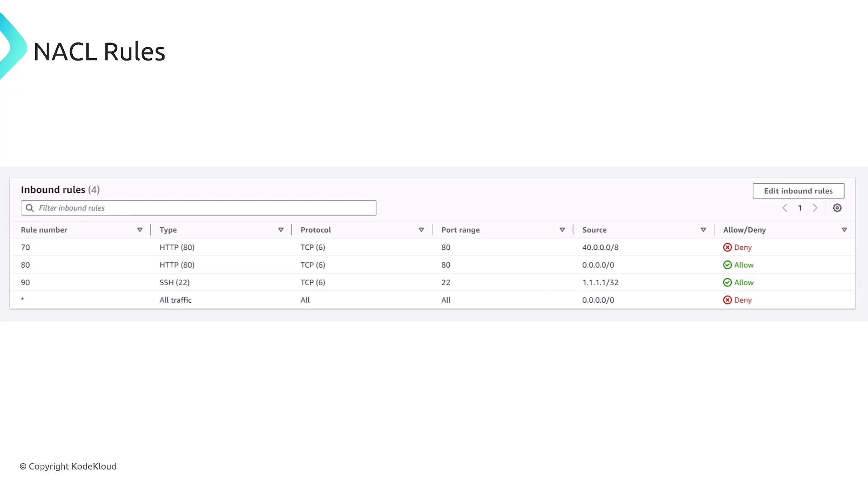Click the Edit inbound rules button
Screen dimensions: 868x488
click(x=798, y=191)
